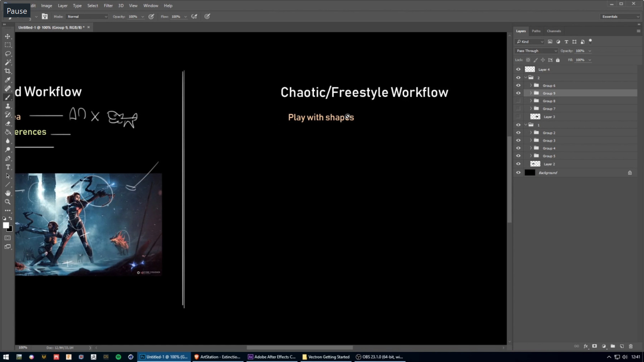Select the Clone Stamp tool
This screenshot has width=644, height=362.
[x=8, y=106]
